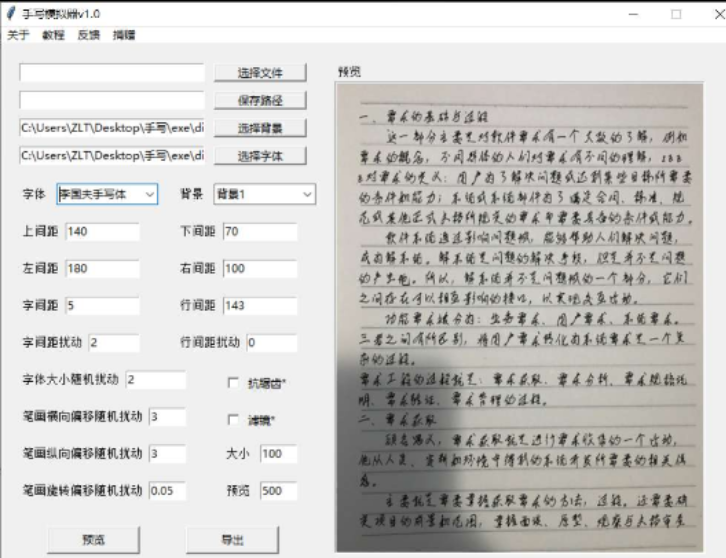This screenshot has height=558, width=726.
Task: Open the 背景 background dropdown
Action: [306, 194]
